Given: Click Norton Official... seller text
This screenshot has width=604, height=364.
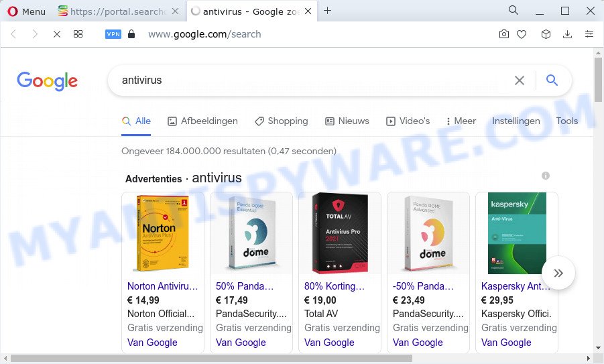Looking at the screenshot, I should point(161,314).
